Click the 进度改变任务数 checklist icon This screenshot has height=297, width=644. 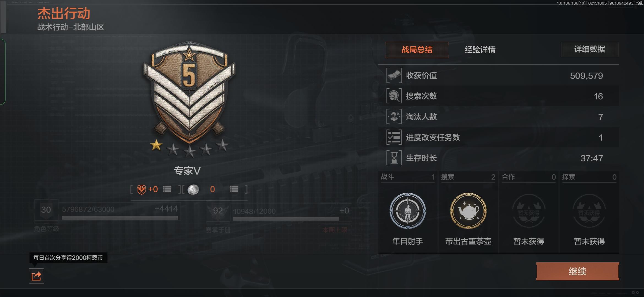pyautogui.click(x=394, y=137)
